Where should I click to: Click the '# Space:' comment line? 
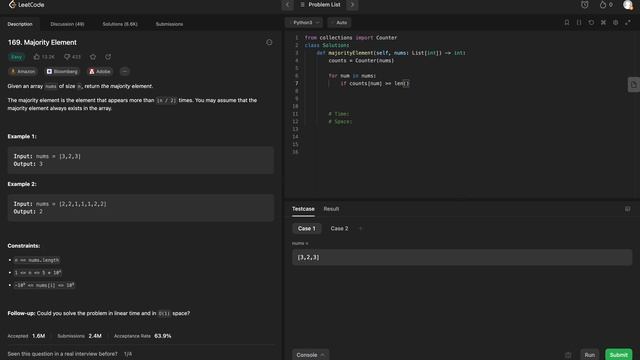340,122
